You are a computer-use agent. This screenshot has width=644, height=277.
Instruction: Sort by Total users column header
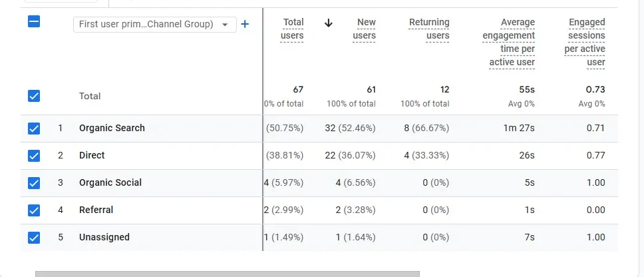click(293, 29)
